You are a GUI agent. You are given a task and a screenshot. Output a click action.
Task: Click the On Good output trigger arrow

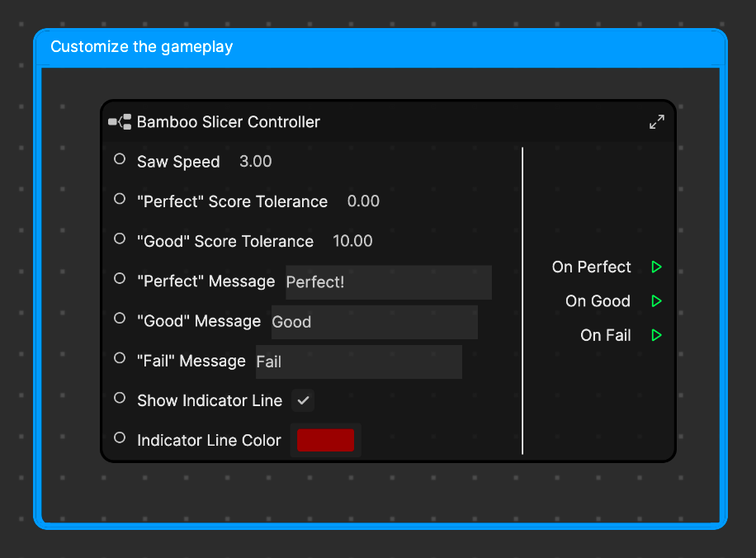pyautogui.click(x=656, y=301)
